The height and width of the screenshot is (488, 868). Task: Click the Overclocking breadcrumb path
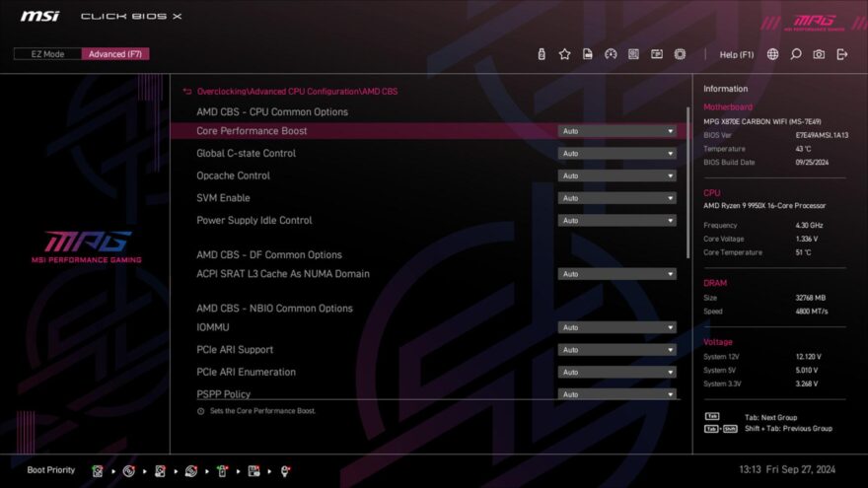(x=297, y=92)
